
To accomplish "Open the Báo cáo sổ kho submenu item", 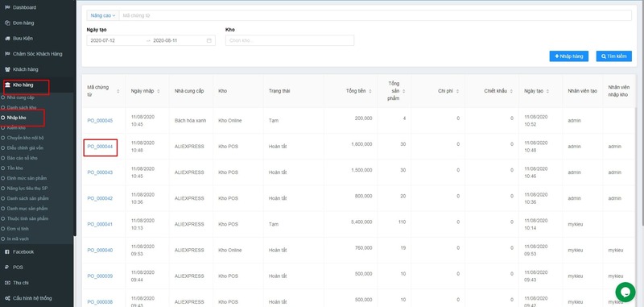I will (x=23, y=158).
